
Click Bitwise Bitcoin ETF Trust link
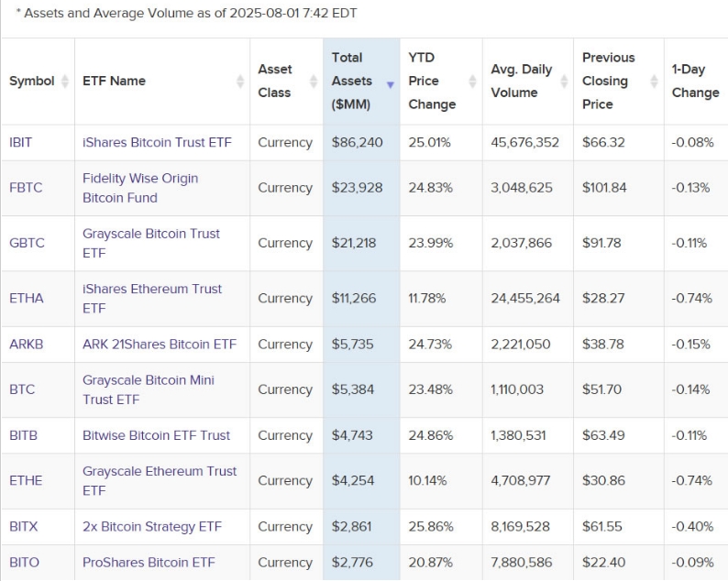(157, 435)
